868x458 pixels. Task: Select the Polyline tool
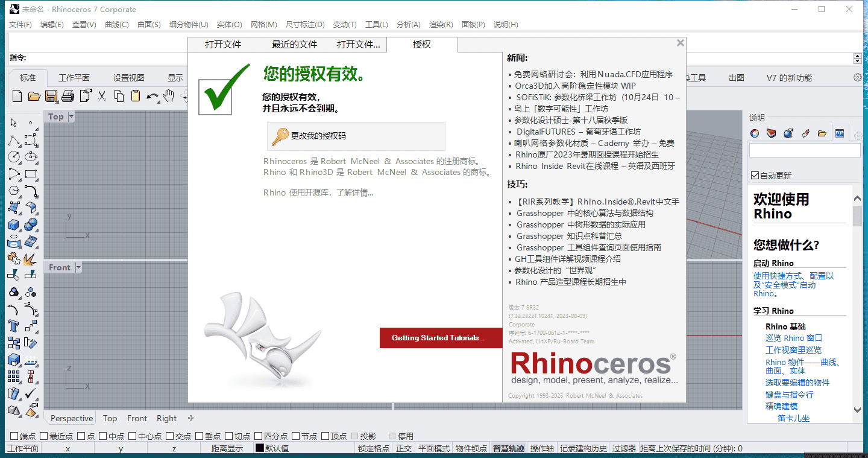click(14, 140)
